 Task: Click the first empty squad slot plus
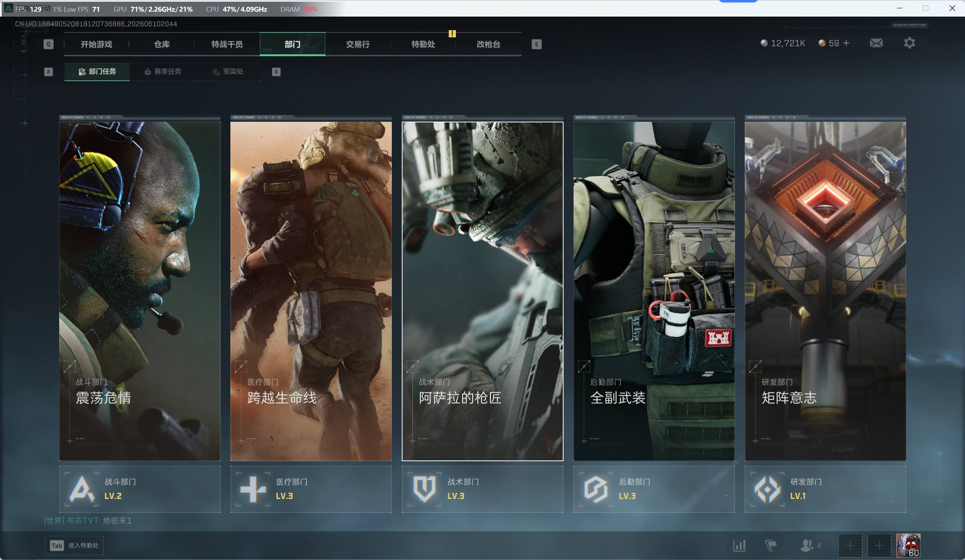click(x=850, y=545)
